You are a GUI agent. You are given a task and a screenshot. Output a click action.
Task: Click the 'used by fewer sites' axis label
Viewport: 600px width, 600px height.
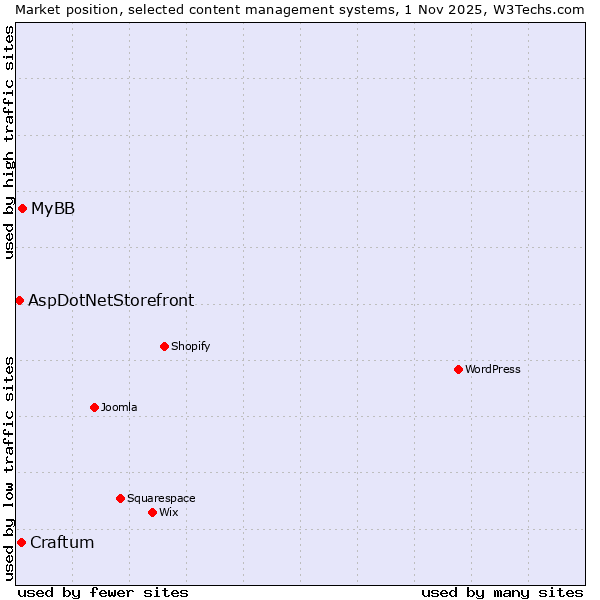click(103, 592)
